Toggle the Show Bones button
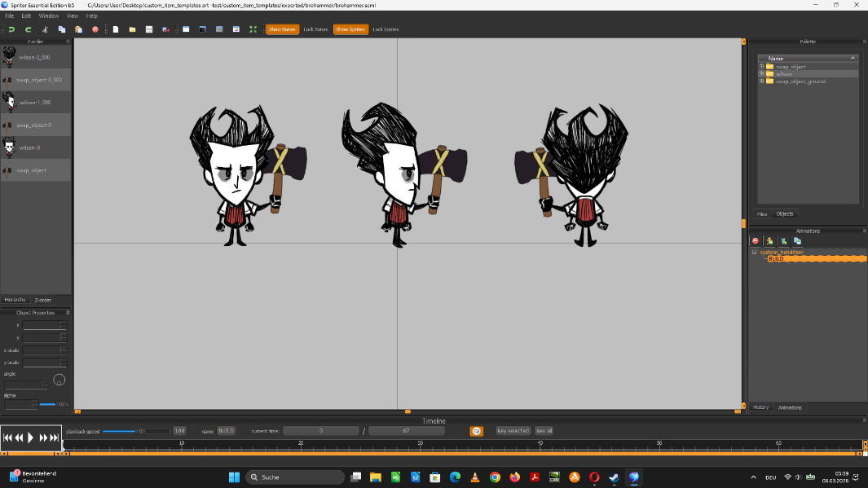The image size is (868, 488). coord(282,29)
